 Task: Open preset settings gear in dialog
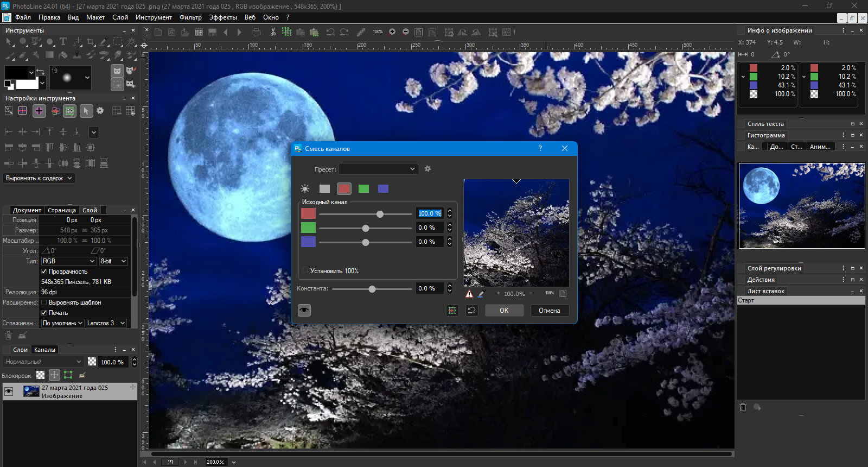click(x=427, y=169)
